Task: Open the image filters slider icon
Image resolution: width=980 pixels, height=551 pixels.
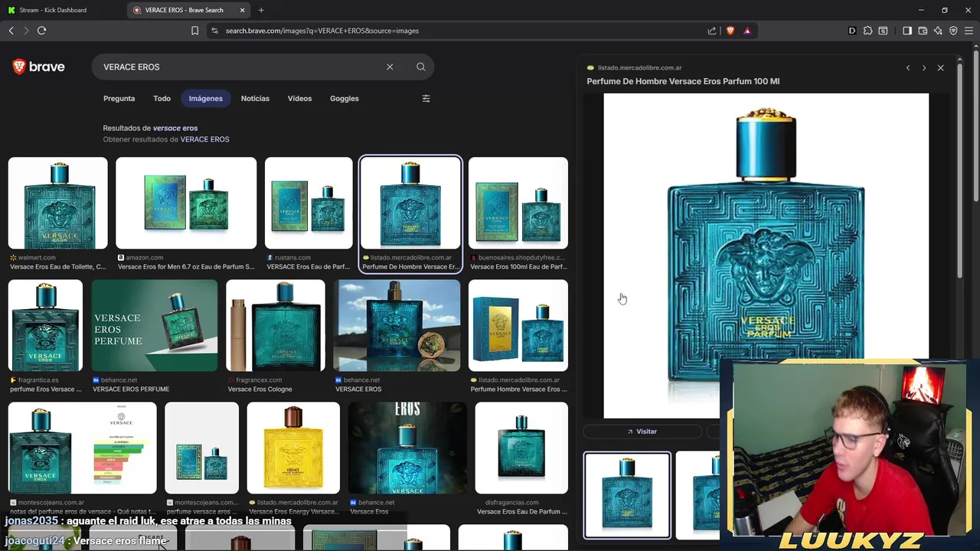Action: click(x=426, y=98)
